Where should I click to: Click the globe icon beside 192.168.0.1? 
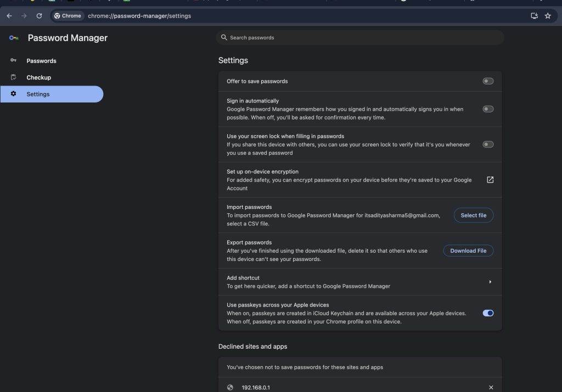(x=230, y=388)
